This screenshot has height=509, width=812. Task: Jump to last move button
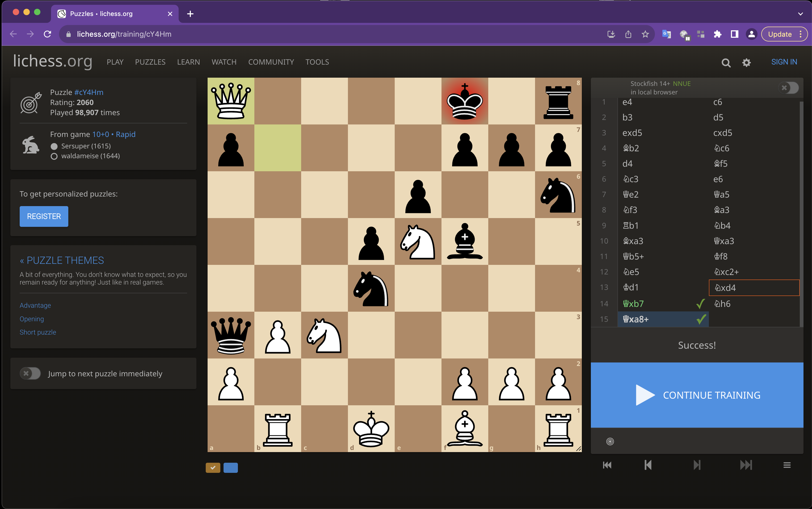pos(746,465)
